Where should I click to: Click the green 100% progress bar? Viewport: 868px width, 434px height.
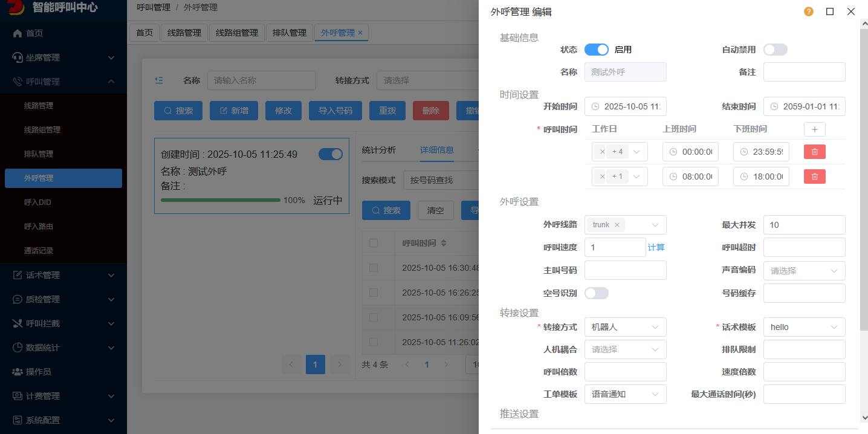(x=220, y=200)
